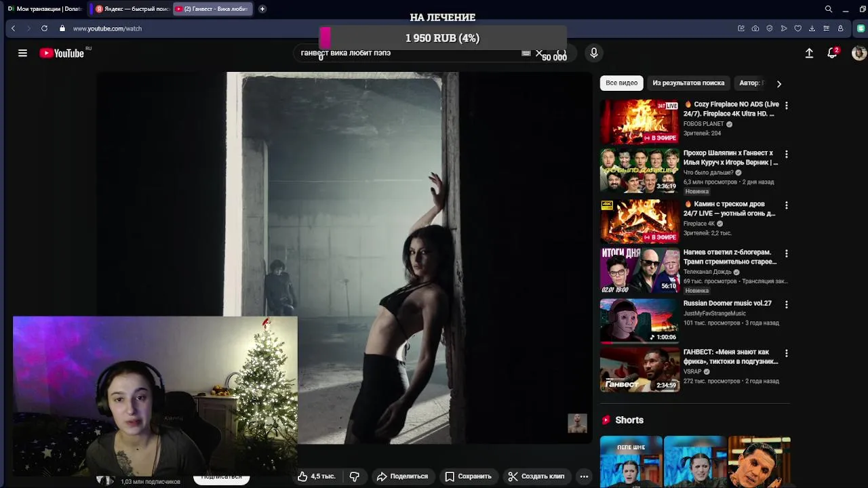Open Прохор Шаляпин х Ганвест thumbnail

pos(639,171)
